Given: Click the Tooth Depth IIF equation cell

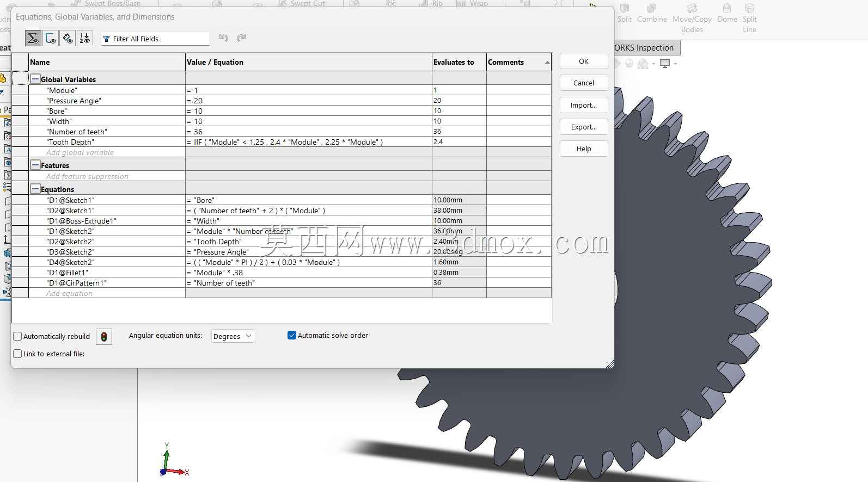Looking at the screenshot, I should pos(309,142).
